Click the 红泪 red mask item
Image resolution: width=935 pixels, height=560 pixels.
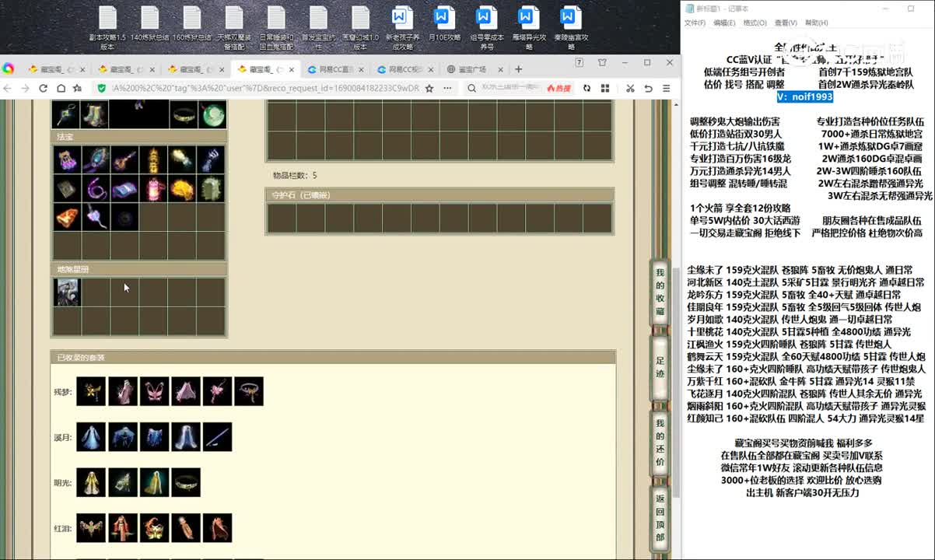154,527
